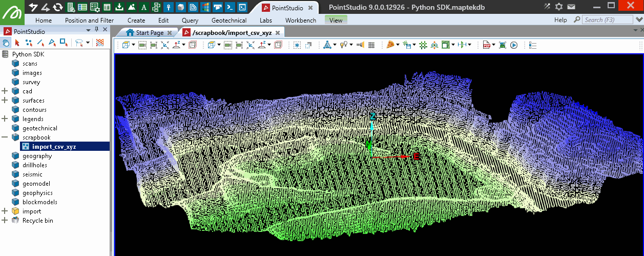
Task: Expand the cad container
Action: point(5,91)
